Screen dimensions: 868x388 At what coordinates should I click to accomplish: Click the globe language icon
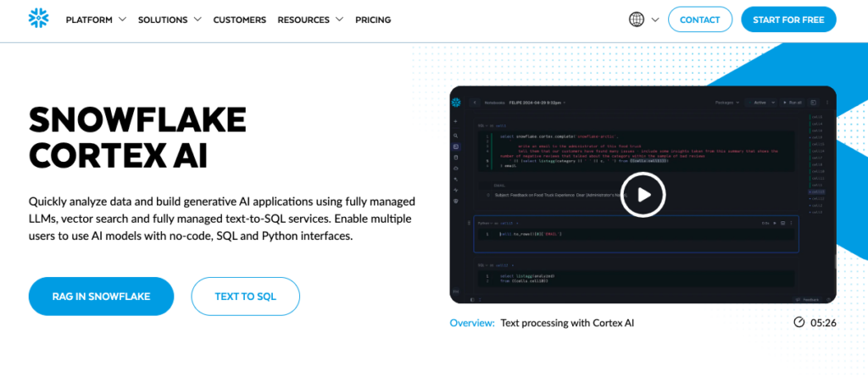[637, 19]
